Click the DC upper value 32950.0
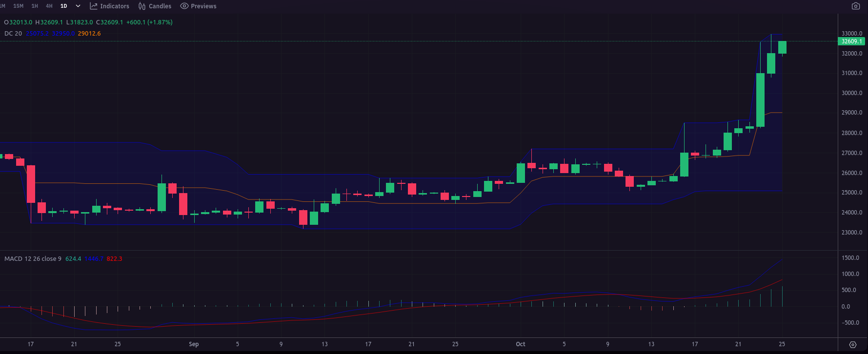 (x=63, y=34)
